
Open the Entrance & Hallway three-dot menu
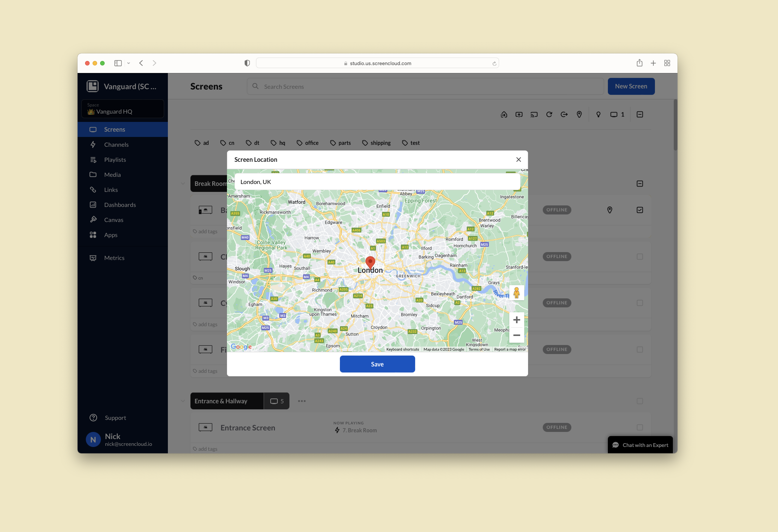(301, 401)
